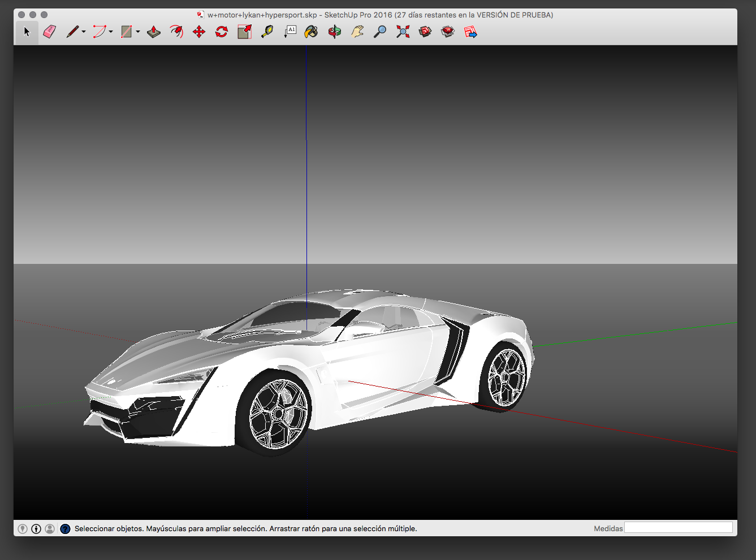Activate the Rotate tool

222,32
